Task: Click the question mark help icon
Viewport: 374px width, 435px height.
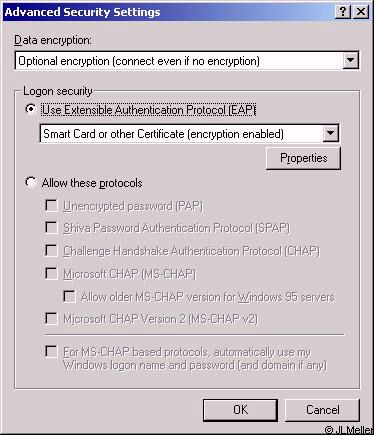Action: pos(342,12)
